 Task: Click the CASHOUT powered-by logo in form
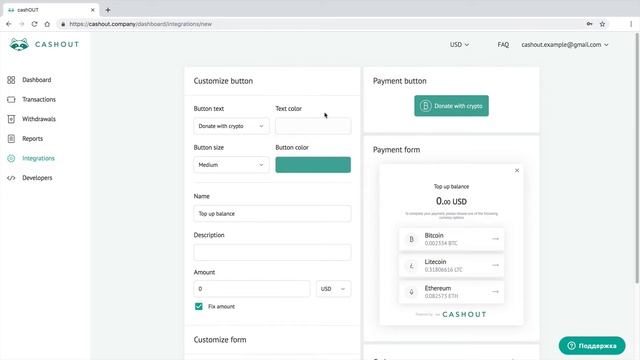464,314
